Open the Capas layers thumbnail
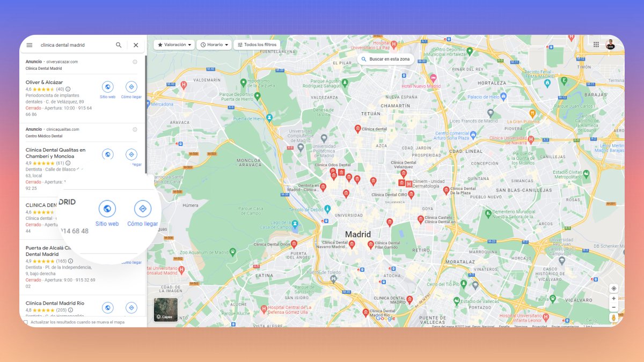644x362 pixels. [166, 309]
